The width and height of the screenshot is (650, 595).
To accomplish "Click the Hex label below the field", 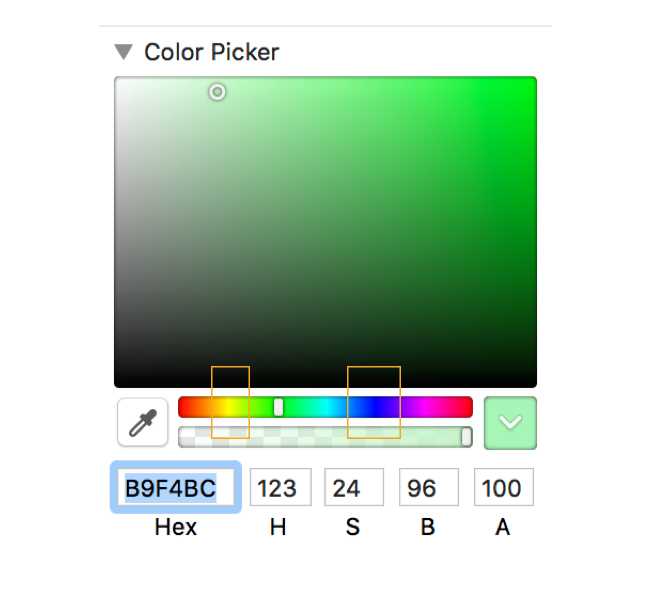I will [176, 527].
